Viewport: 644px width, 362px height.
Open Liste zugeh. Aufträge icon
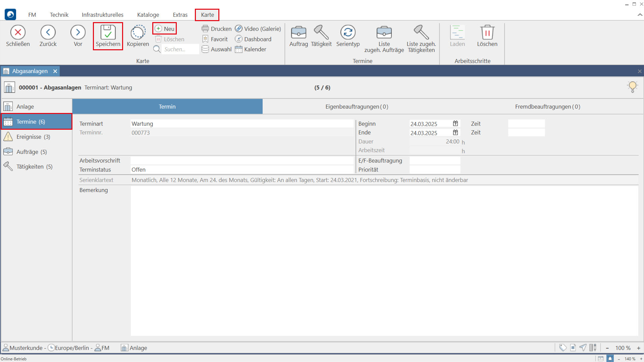tap(384, 33)
